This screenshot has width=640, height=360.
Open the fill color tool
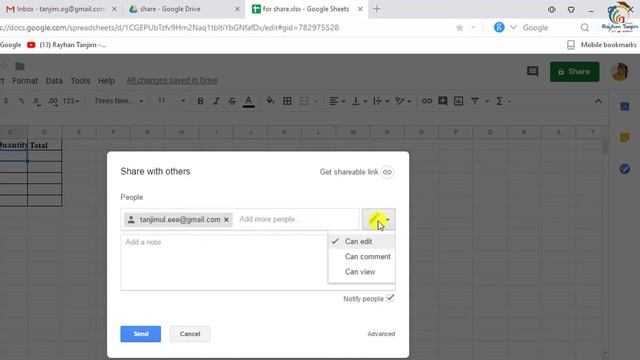click(x=270, y=101)
